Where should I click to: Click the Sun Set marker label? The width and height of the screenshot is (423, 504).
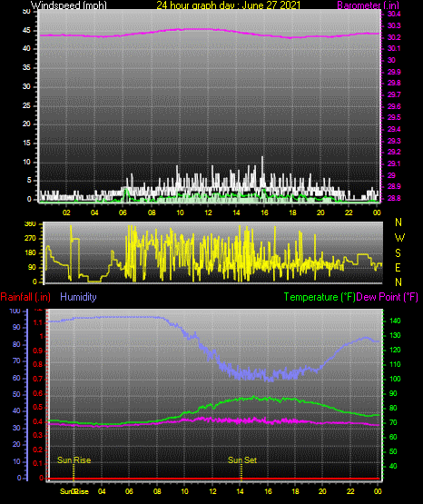click(x=242, y=460)
